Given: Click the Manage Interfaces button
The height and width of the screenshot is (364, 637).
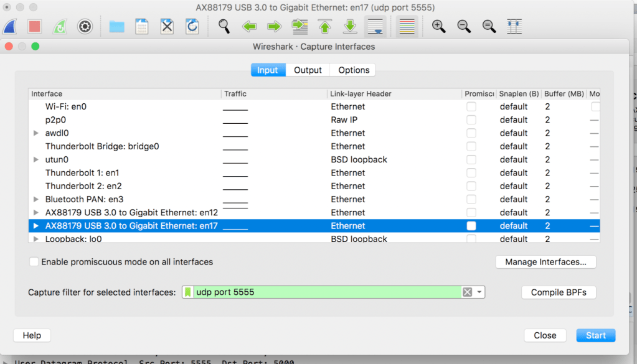Looking at the screenshot, I should point(545,262).
